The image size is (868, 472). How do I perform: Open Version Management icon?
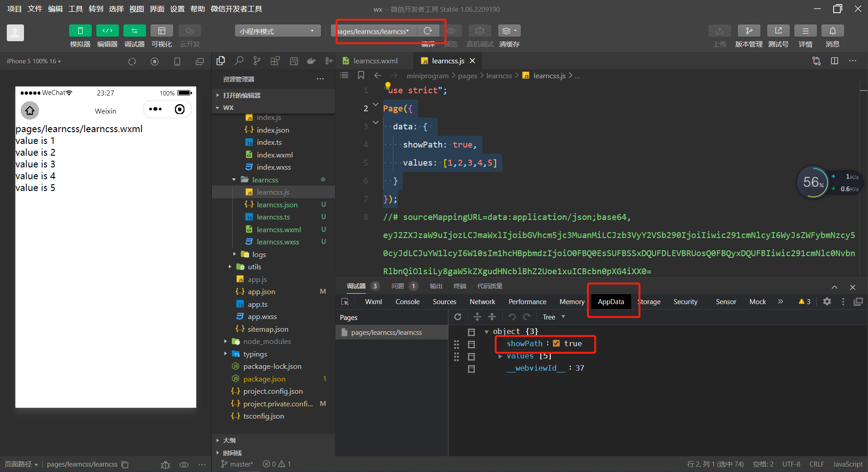749,31
